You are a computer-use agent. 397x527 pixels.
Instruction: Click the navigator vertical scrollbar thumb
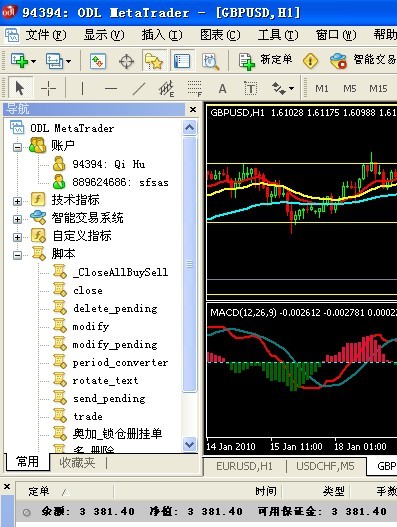[190, 264]
